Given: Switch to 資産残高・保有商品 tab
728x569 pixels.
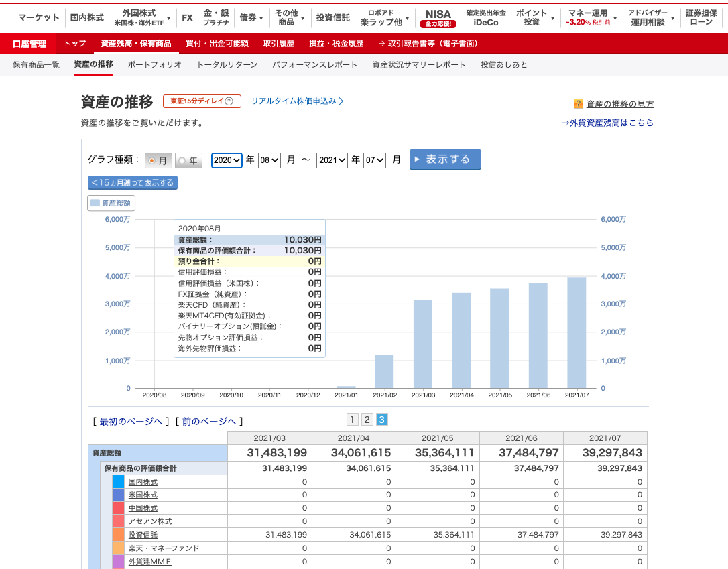Looking at the screenshot, I should (x=136, y=43).
